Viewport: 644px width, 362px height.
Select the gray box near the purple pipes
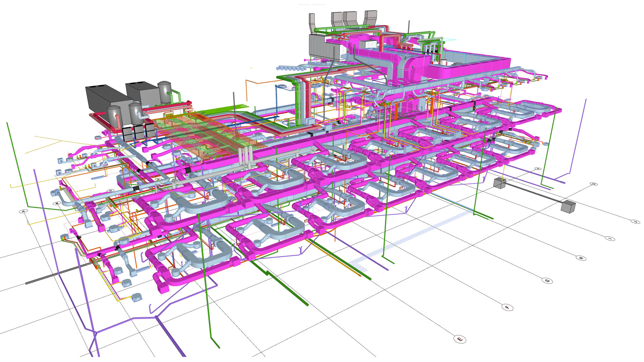(499, 183)
